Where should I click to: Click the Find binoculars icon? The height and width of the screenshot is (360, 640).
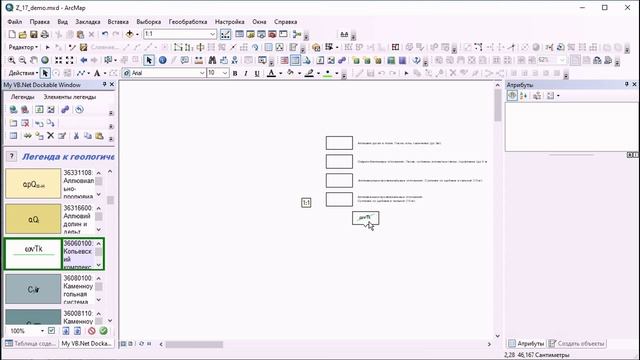(212, 60)
